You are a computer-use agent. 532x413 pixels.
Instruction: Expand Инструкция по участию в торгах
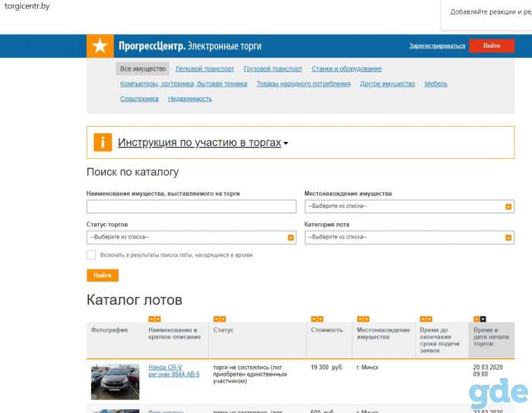pyautogui.click(x=203, y=143)
